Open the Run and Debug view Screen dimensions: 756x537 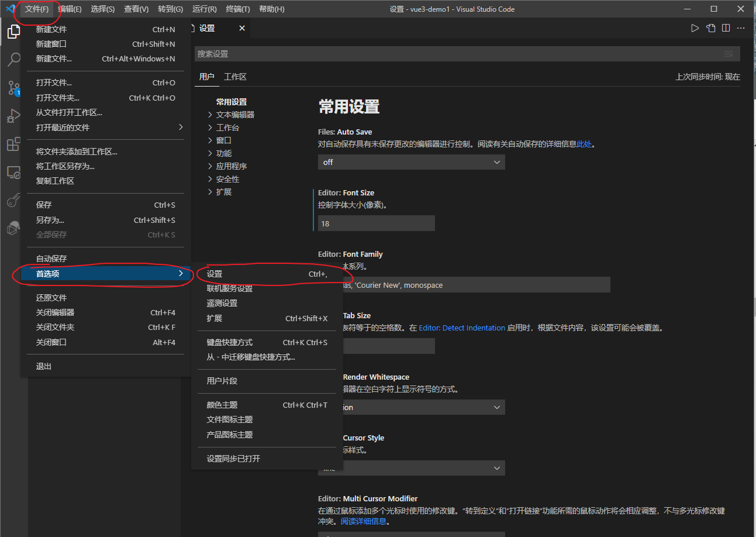[x=13, y=116]
